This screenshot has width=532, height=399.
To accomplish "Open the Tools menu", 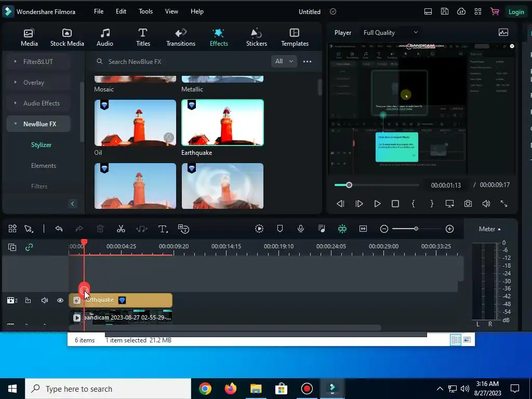I will point(145,11).
